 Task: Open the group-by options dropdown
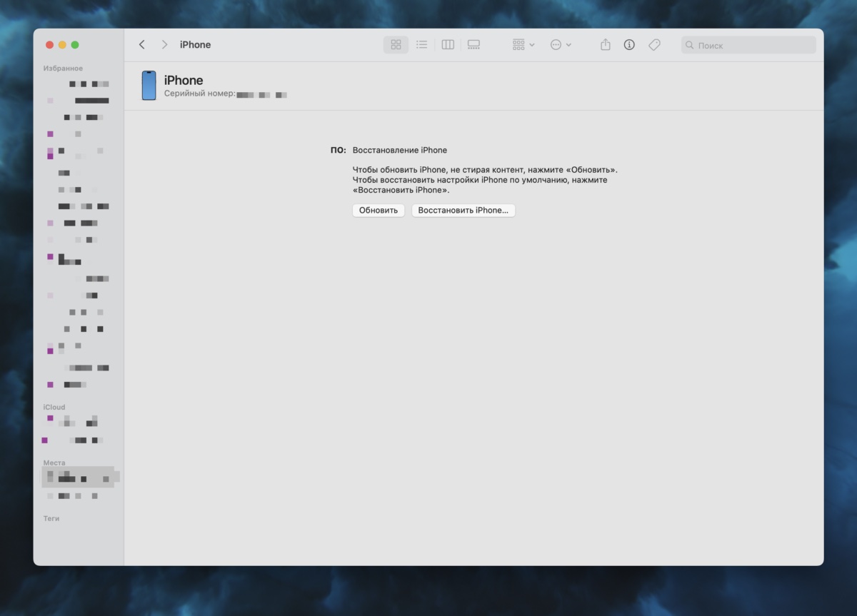point(523,45)
